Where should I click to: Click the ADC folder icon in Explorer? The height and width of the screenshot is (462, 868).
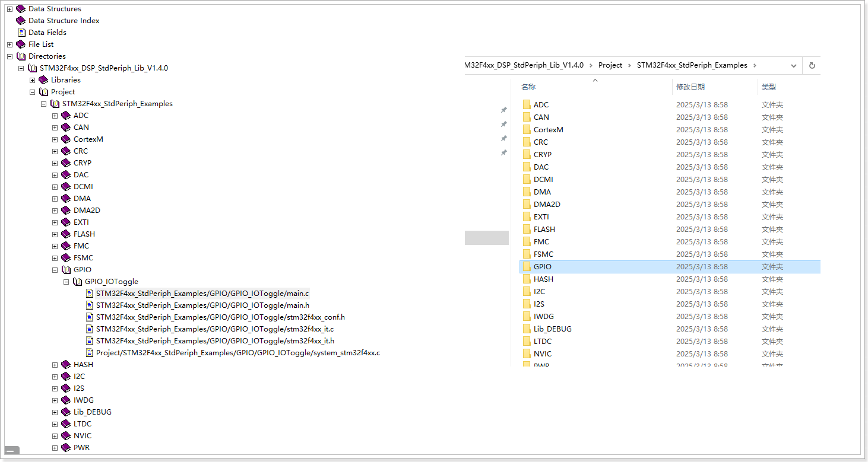pos(526,104)
